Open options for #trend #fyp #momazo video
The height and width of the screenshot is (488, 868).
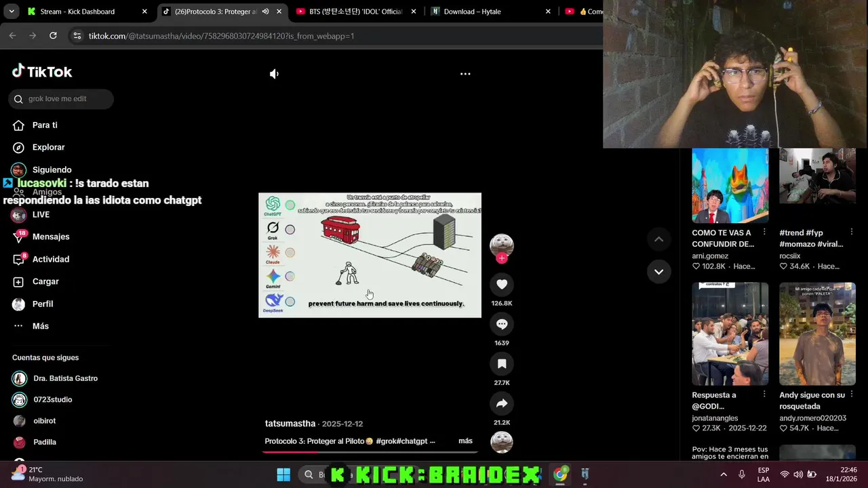(x=852, y=232)
